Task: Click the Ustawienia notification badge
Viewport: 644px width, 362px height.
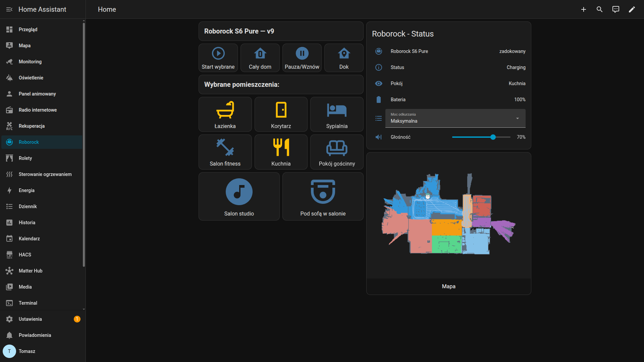Action: [x=77, y=319]
